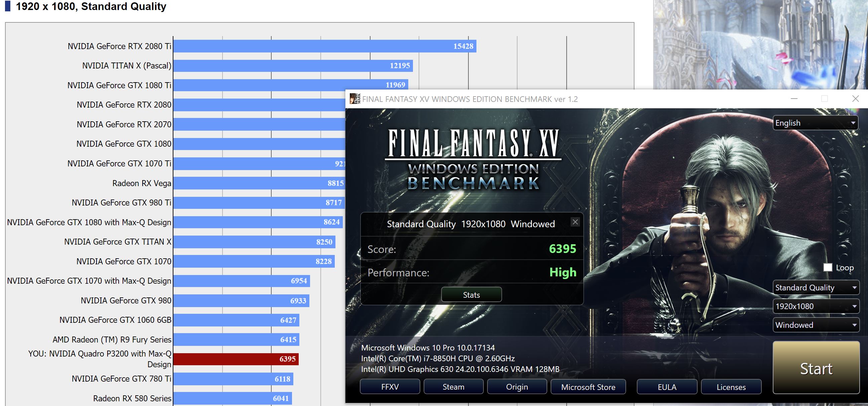This screenshot has height=406, width=868.
Task: Open the Windowed display mode dropdown
Action: coord(816,325)
